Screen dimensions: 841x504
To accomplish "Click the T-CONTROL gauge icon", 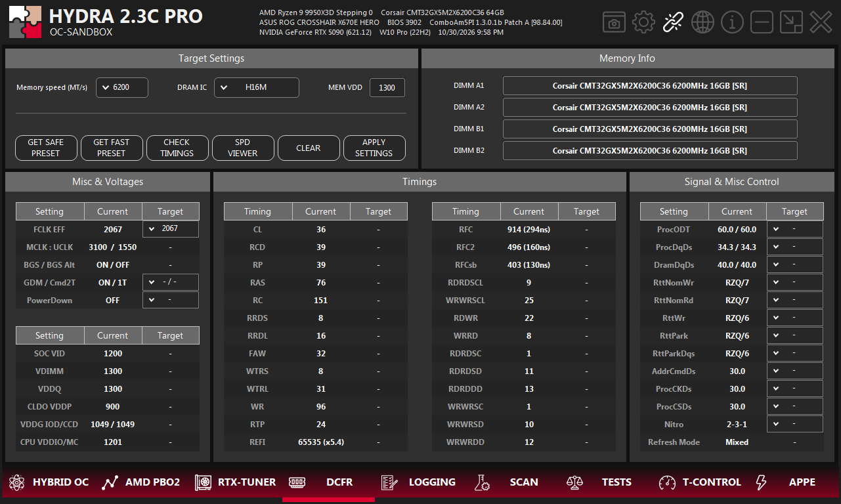I will (667, 482).
